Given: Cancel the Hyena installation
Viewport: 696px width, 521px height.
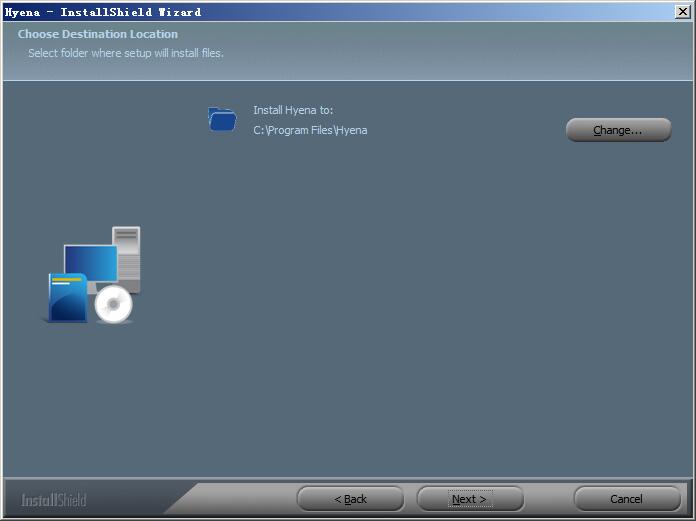Looking at the screenshot, I should [627, 499].
